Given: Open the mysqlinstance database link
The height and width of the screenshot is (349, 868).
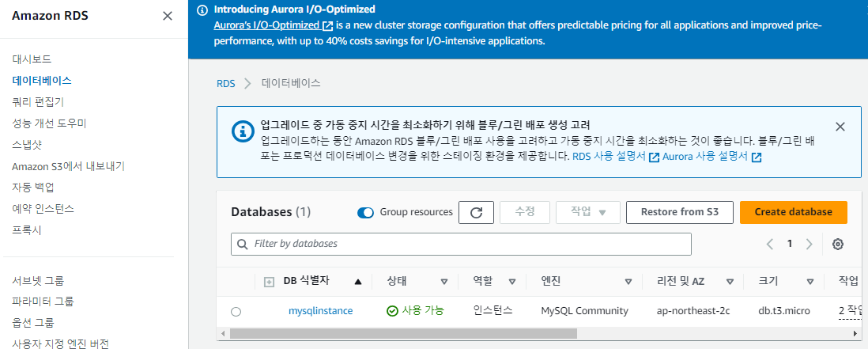Looking at the screenshot, I should (320, 311).
